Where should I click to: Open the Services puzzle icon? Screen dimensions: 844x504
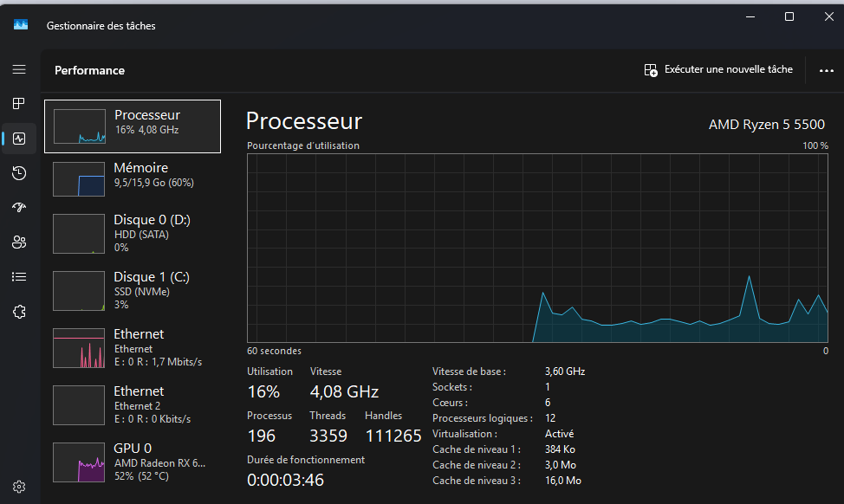click(19, 312)
